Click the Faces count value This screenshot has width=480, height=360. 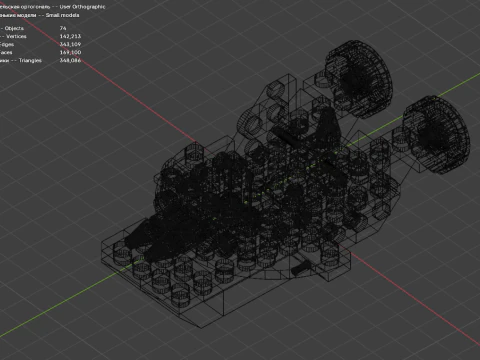click(70, 52)
